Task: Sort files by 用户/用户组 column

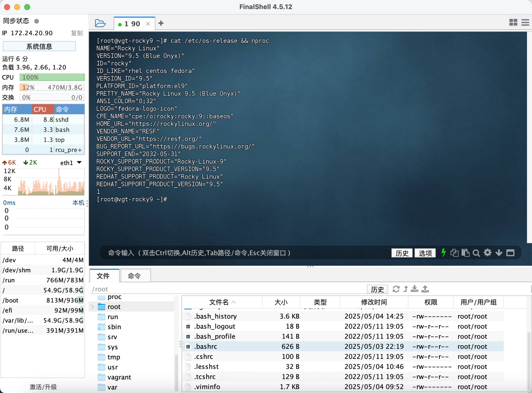Action: coord(479,302)
